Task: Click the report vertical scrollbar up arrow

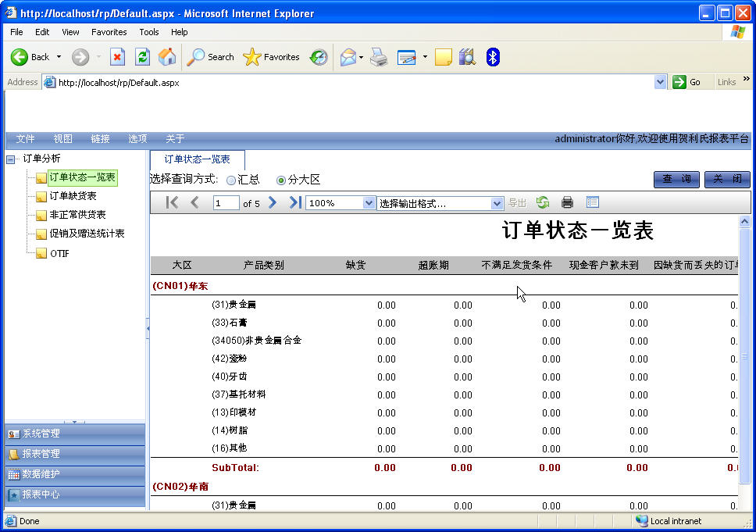Action: pyautogui.click(x=744, y=221)
